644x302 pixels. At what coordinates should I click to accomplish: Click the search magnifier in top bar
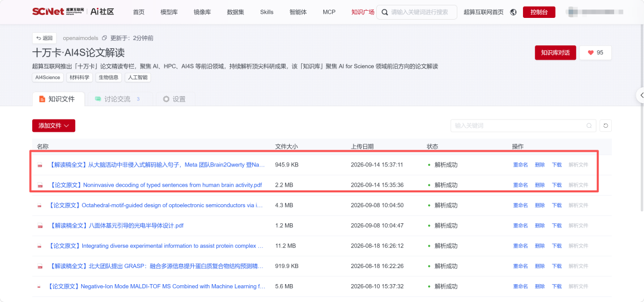(385, 13)
